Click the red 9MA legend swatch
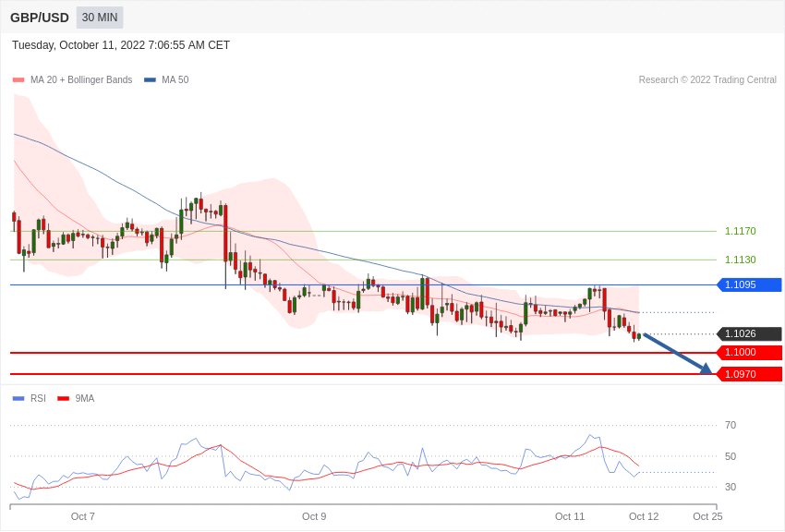This screenshot has width=785, height=532. [x=64, y=399]
